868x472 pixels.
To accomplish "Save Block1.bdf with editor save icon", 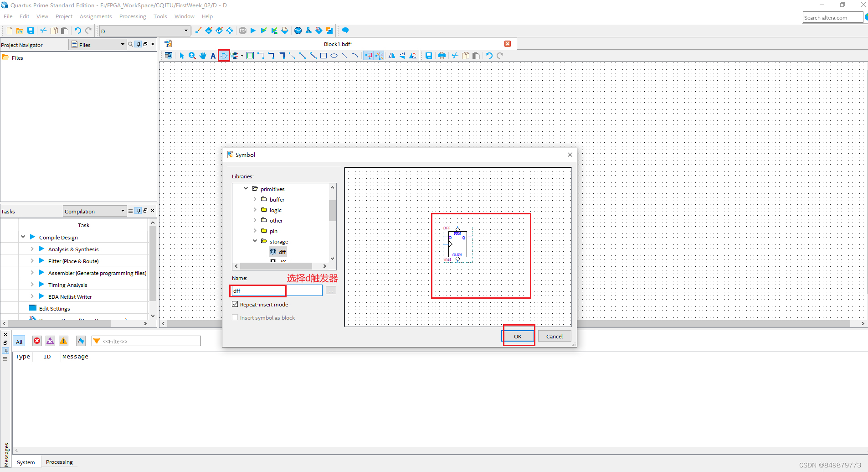I will pyautogui.click(x=429, y=56).
